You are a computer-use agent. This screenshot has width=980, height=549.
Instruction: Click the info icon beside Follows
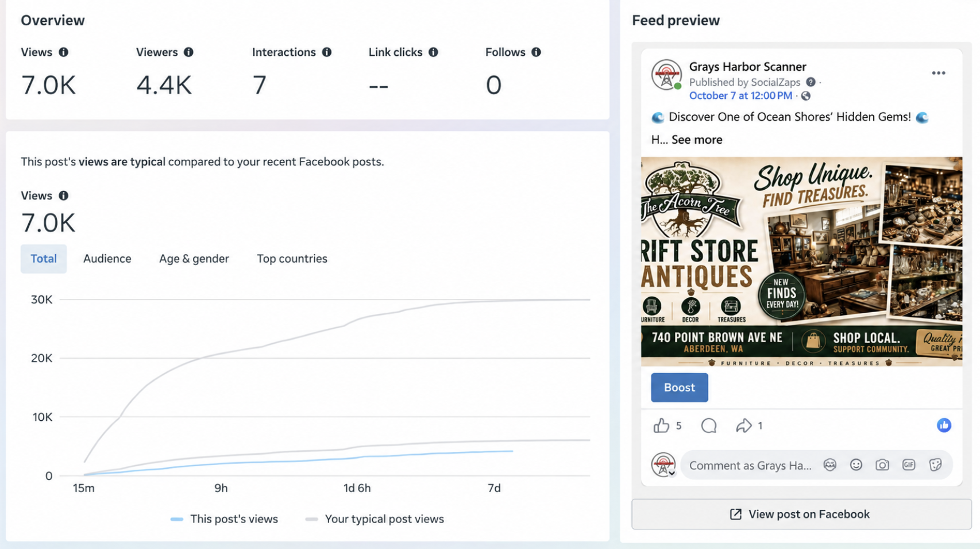[x=536, y=52]
